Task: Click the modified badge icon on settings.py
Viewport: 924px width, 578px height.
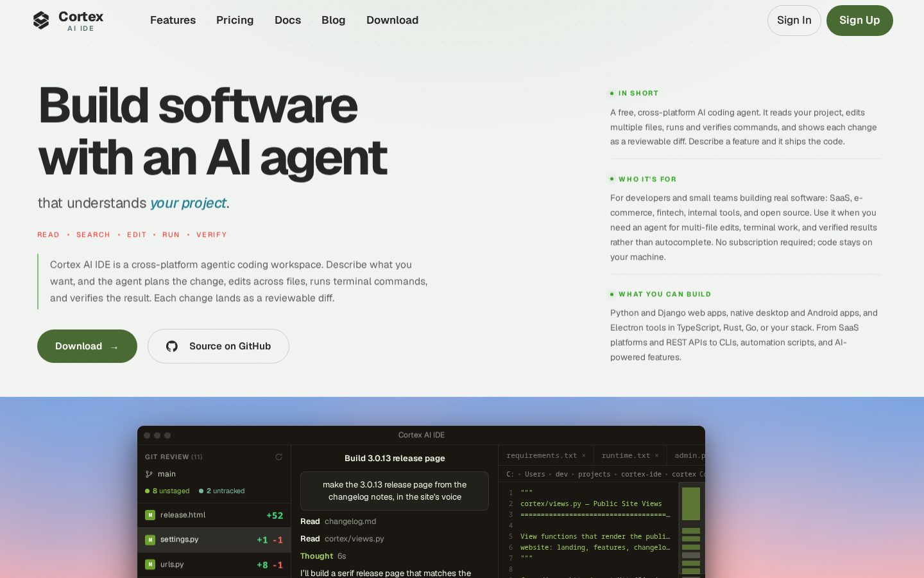Action: click(x=150, y=540)
